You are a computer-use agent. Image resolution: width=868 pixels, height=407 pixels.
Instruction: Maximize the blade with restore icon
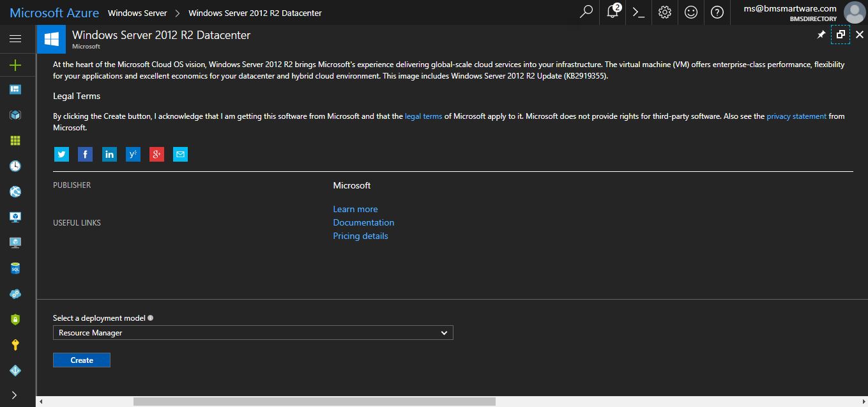tap(841, 35)
